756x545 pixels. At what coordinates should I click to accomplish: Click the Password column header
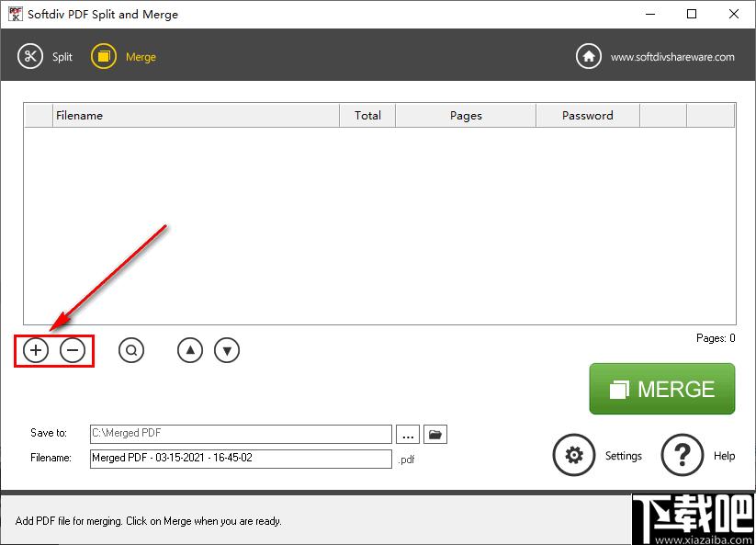click(x=588, y=115)
